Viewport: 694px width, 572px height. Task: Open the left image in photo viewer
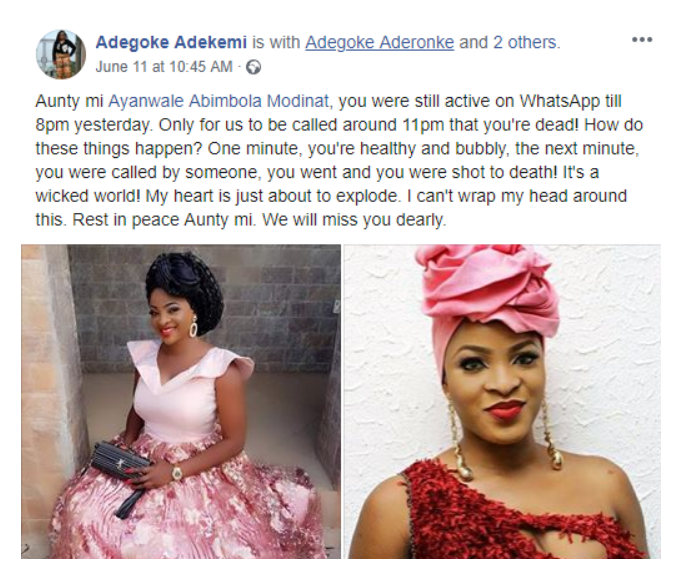click(181, 401)
